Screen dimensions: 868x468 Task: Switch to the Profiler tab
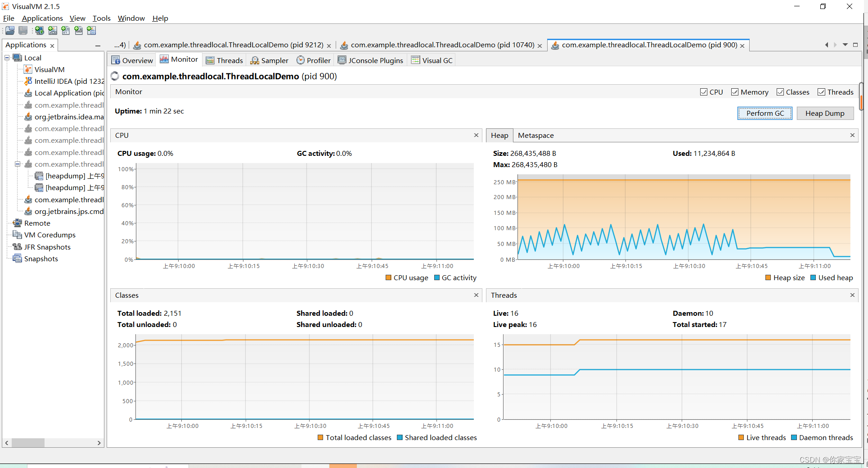[x=314, y=60]
